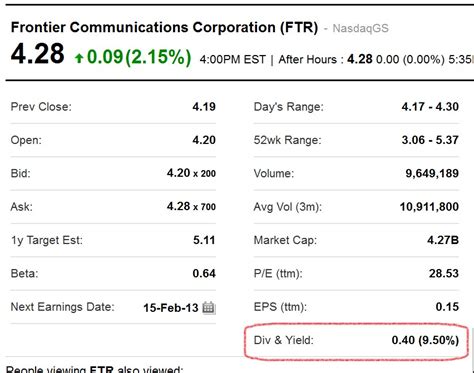Select the Market Cap value 4.27B
The image size is (474, 373).
tap(443, 240)
